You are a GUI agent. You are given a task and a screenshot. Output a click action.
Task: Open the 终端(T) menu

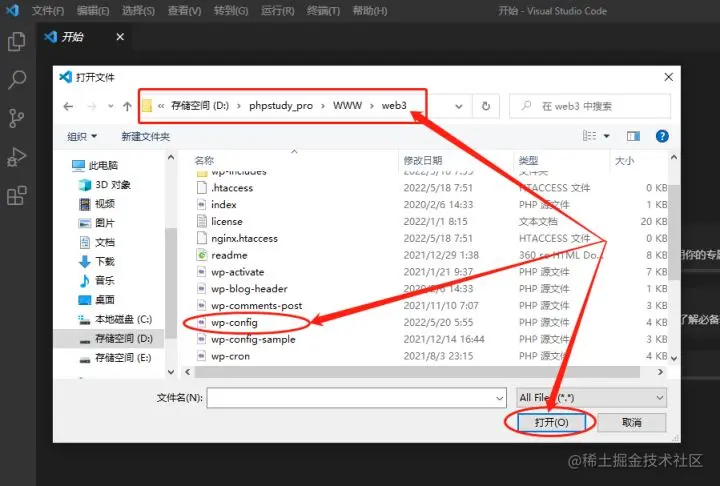pos(323,11)
